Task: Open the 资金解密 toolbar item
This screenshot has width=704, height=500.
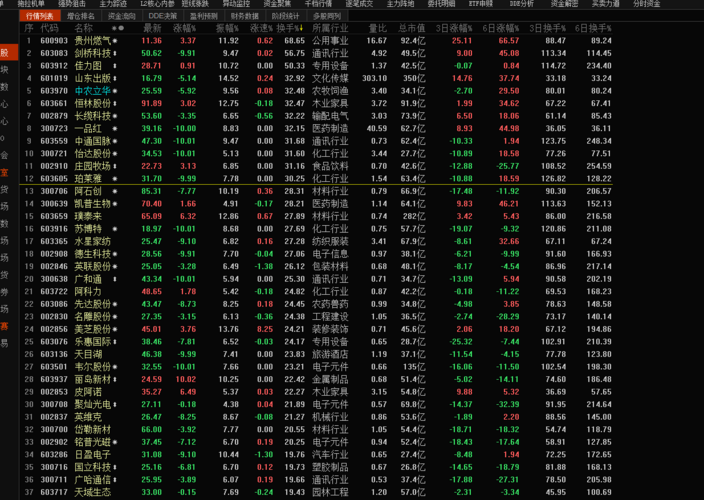Action: coord(564,4)
